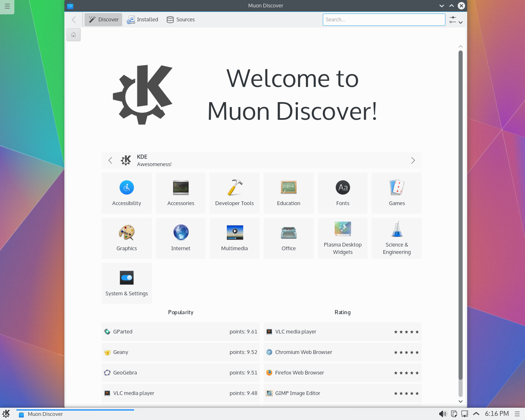525x420 pixels.
Task: Switch to the Sources tab
Action: pos(180,20)
